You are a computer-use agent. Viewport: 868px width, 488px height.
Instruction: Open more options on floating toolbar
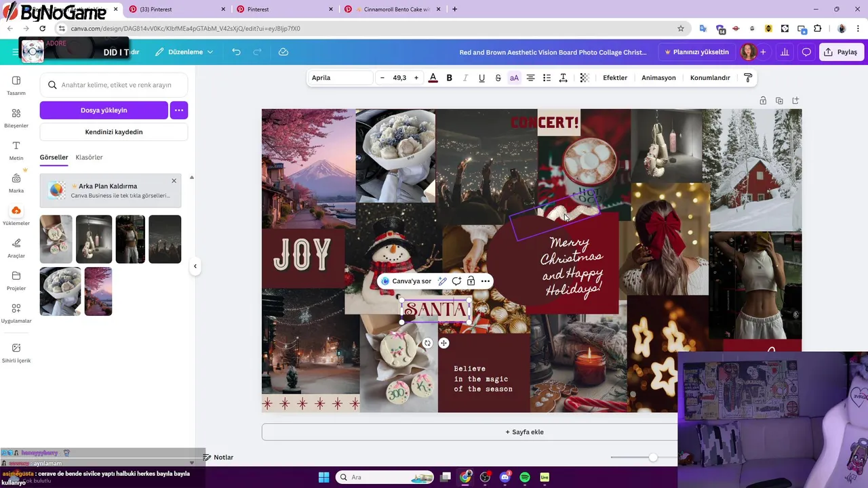tap(486, 281)
